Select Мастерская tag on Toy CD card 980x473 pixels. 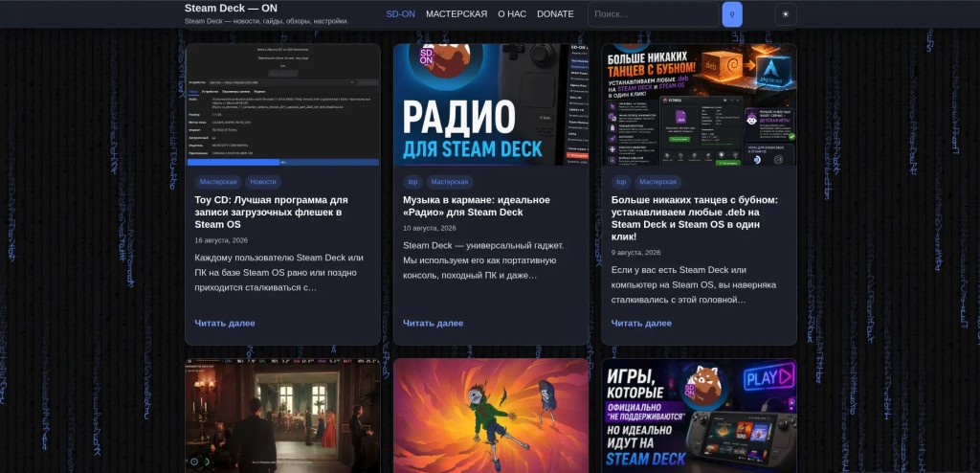pyautogui.click(x=218, y=182)
